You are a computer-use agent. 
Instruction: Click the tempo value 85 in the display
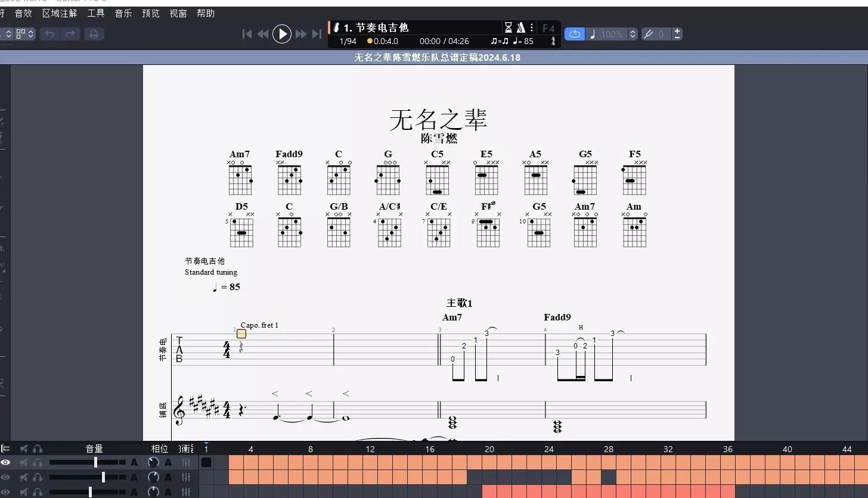pos(529,41)
